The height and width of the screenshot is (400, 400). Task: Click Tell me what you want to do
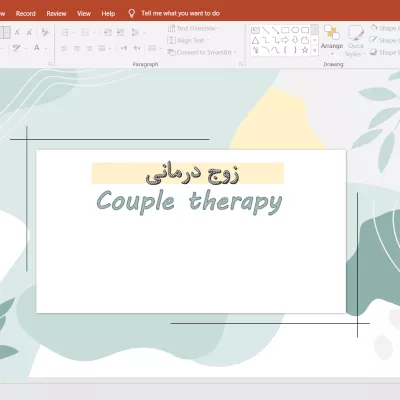click(x=180, y=13)
